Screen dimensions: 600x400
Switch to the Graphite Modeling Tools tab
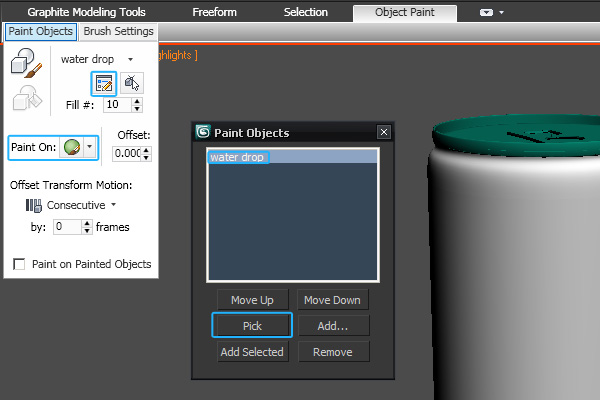point(86,12)
